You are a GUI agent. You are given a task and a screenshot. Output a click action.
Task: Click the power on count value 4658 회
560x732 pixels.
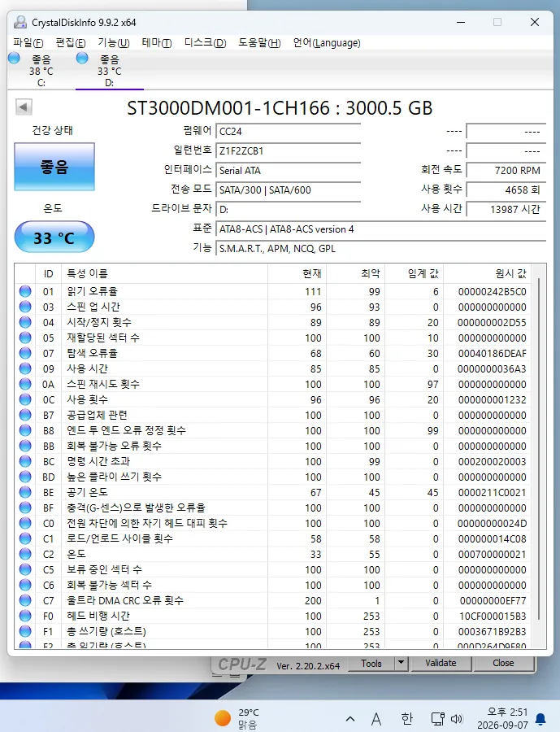point(506,190)
